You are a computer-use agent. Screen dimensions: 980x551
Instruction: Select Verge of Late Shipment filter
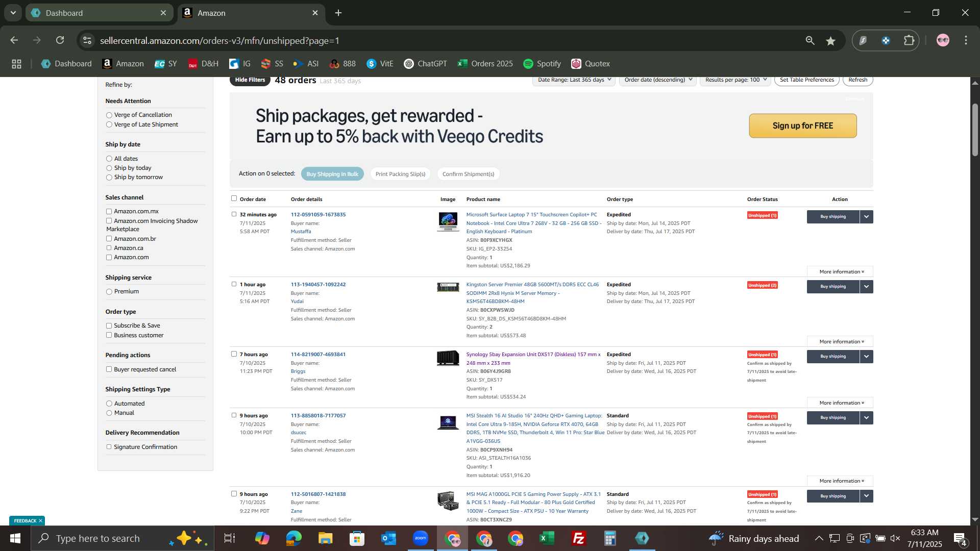click(109, 124)
